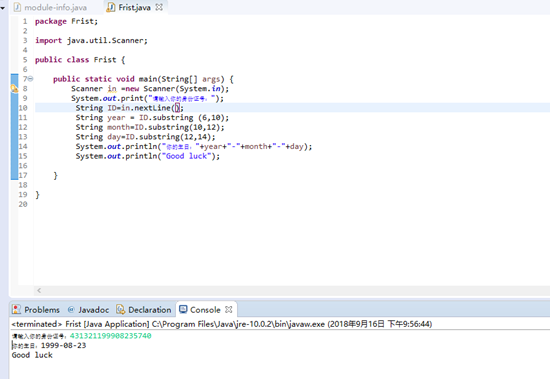Viewport: 550px width, 379px height.
Task: Click line number 20 in the gutter
Action: [x=23, y=204]
